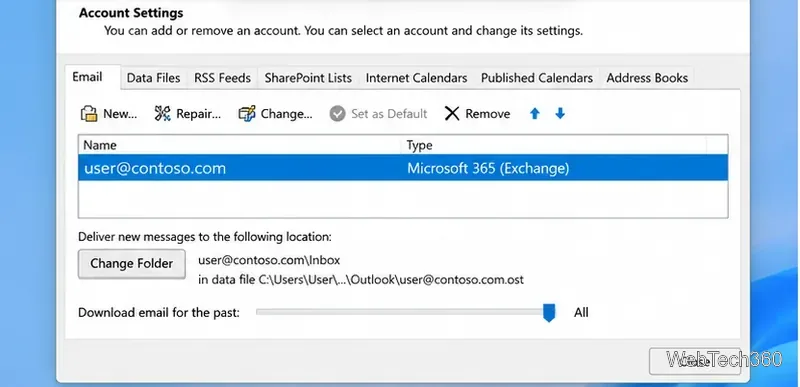Click the Repair tools icon
This screenshot has height=387, width=800.
click(162, 113)
